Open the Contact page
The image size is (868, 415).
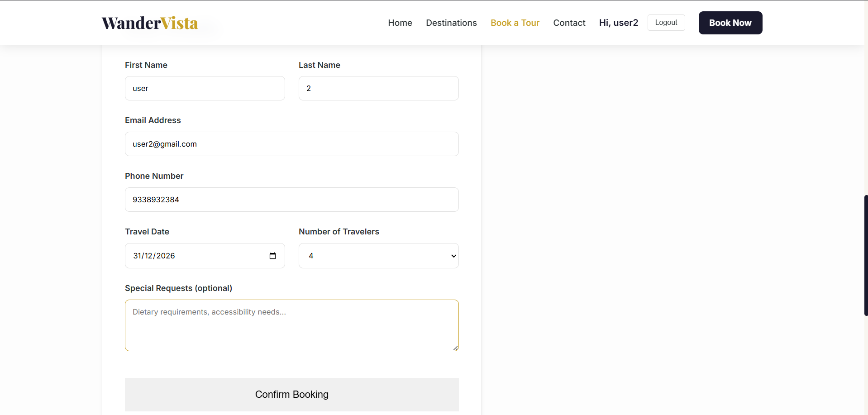(569, 23)
